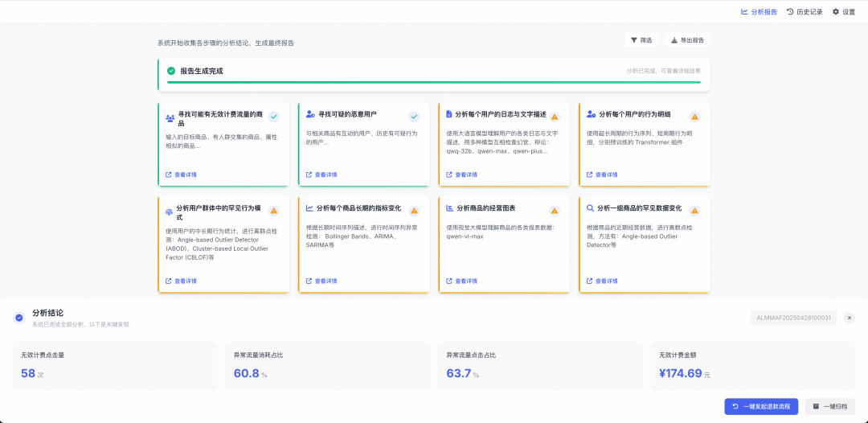Open 历史记录 in the top navigation
The image size is (868, 423).
click(x=805, y=11)
